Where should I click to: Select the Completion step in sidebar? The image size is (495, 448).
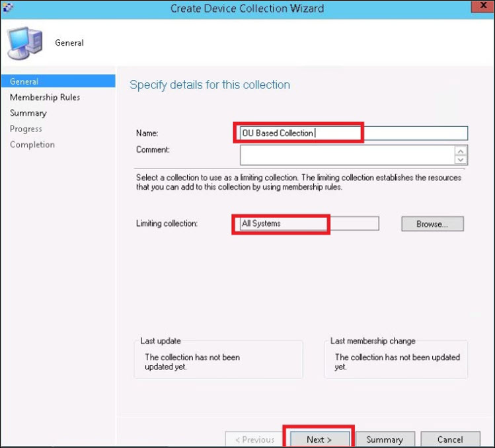[32, 145]
